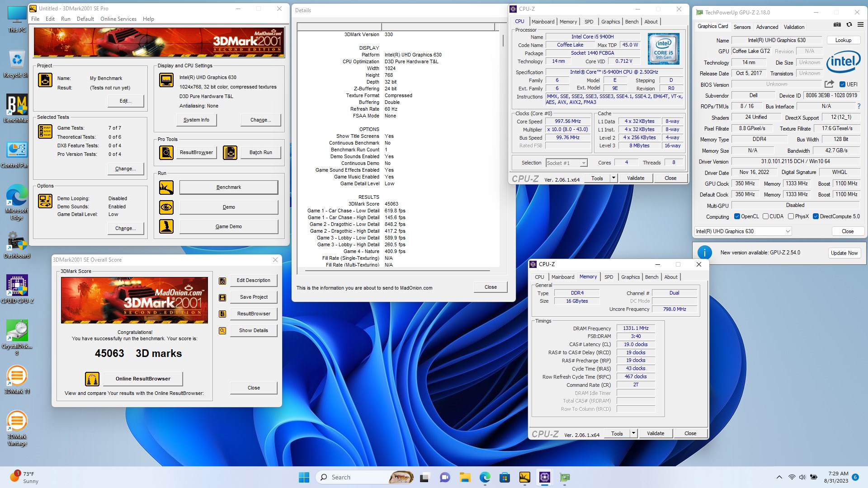Click the Intel logo in GPU-Z
Viewport: 868px width, 488px height.
tap(843, 62)
